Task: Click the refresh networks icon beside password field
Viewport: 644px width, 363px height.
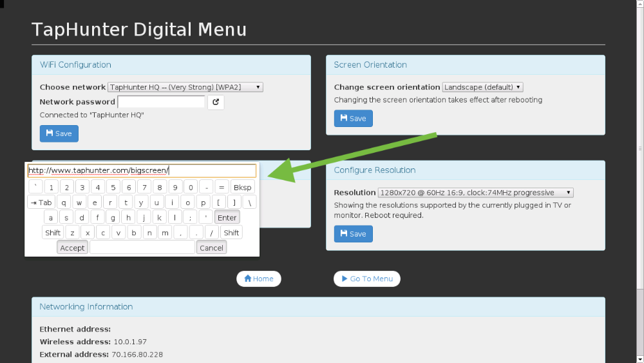Action: click(216, 102)
